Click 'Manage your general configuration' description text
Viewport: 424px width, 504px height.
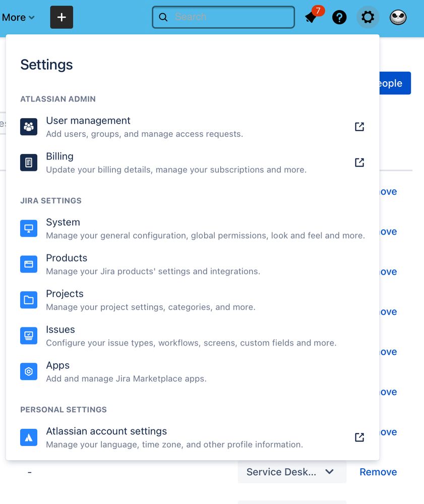point(206,236)
